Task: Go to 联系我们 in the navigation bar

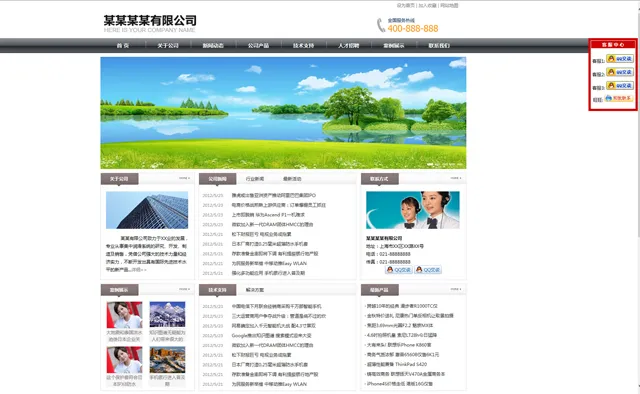Action: click(439, 45)
